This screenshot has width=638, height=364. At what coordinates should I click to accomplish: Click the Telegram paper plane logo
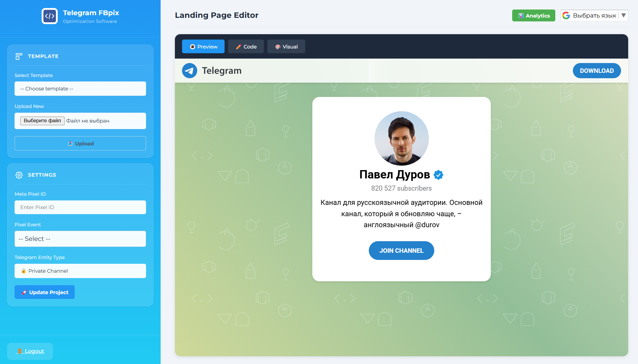189,71
